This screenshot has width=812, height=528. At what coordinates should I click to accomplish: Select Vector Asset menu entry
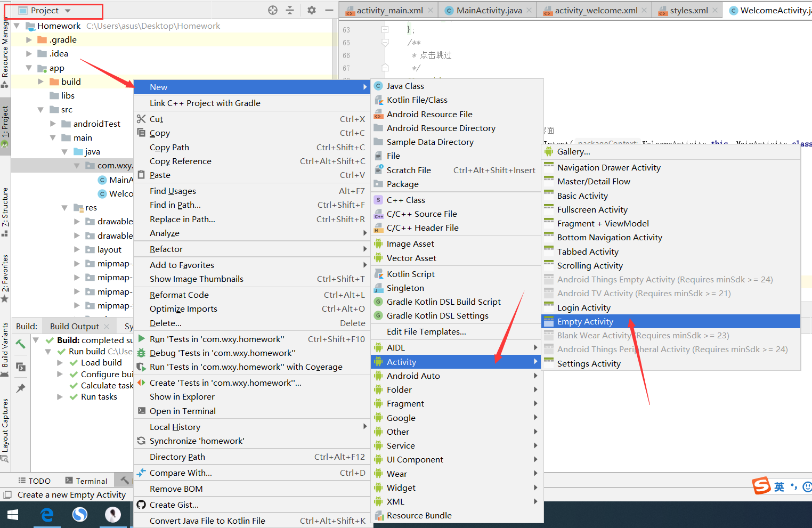click(x=457, y=258)
